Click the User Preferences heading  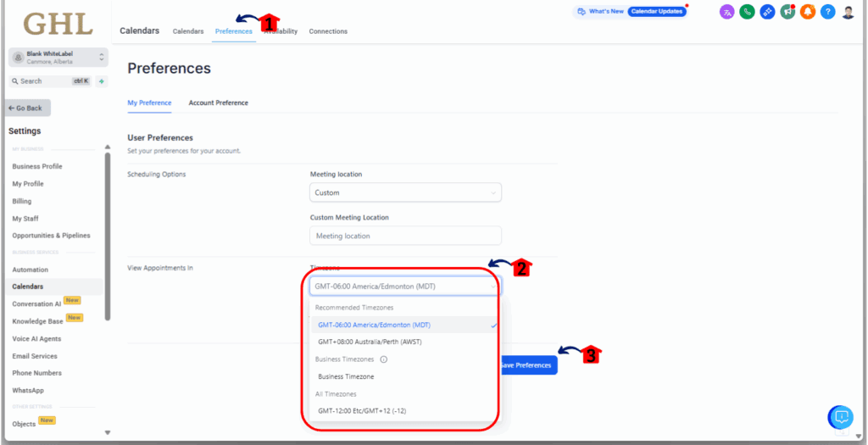(160, 138)
